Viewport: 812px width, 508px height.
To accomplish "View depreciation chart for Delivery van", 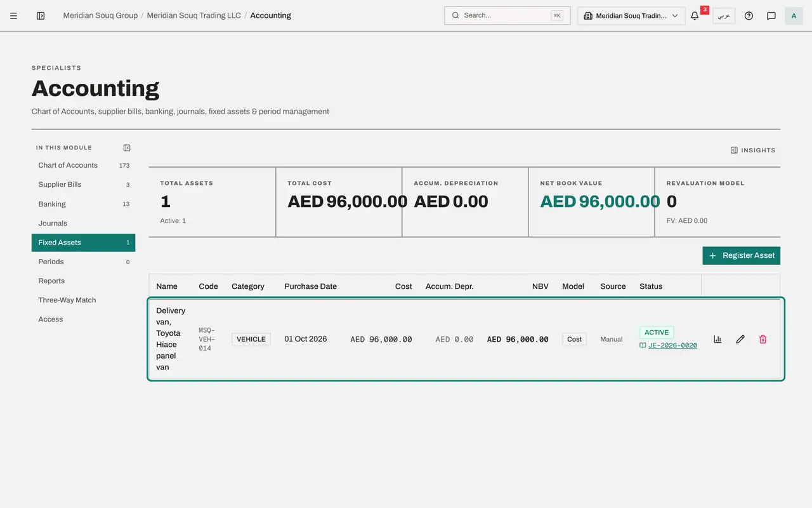I will [x=717, y=339].
